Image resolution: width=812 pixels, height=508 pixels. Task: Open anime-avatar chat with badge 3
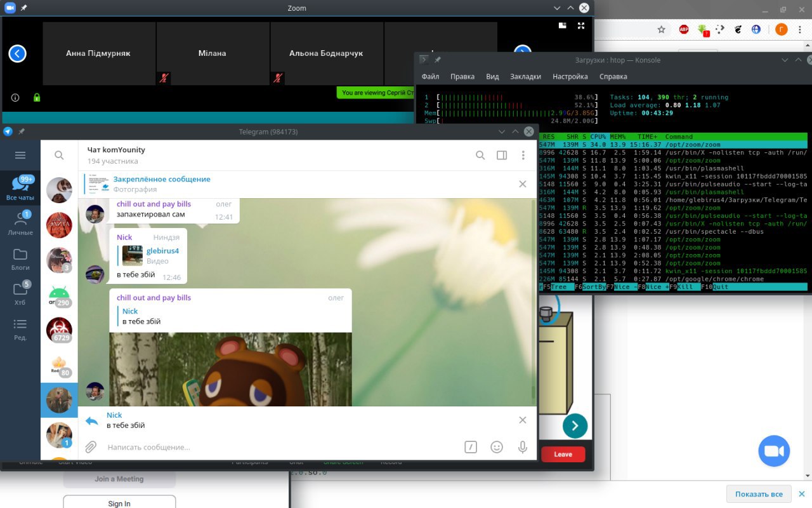pyautogui.click(x=59, y=260)
